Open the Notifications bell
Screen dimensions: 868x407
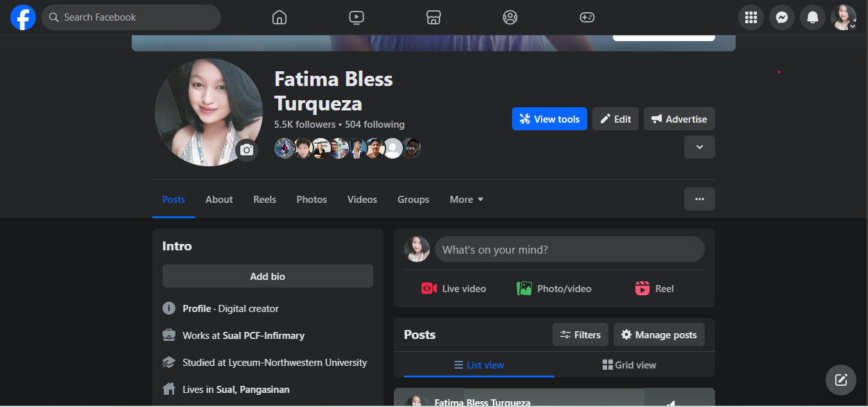click(813, 17)
